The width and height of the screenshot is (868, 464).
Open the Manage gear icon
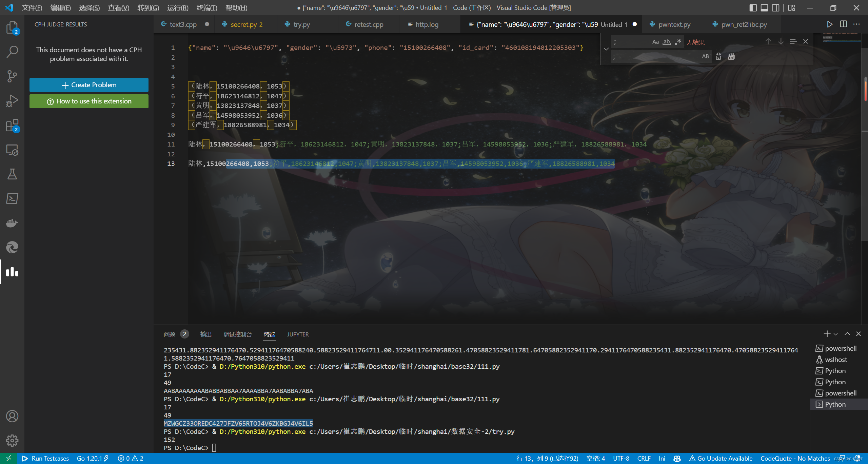12,441
